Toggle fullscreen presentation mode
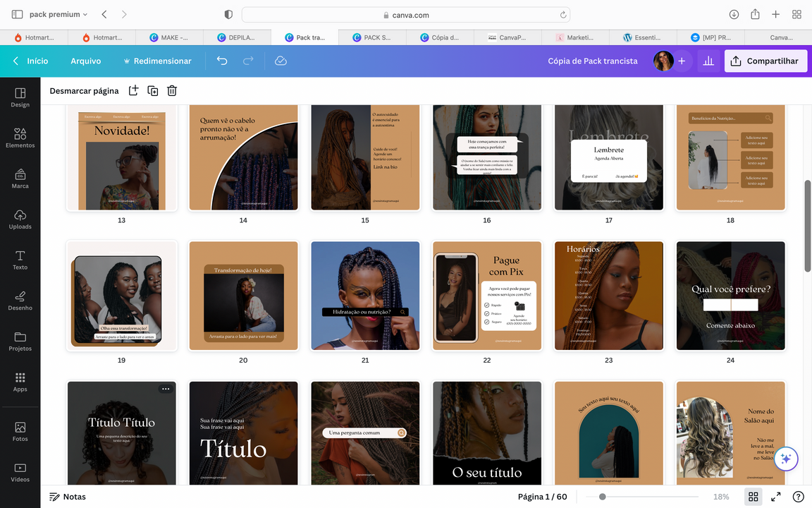This screenshot has width=812, height=508. [x=775, y=497]
